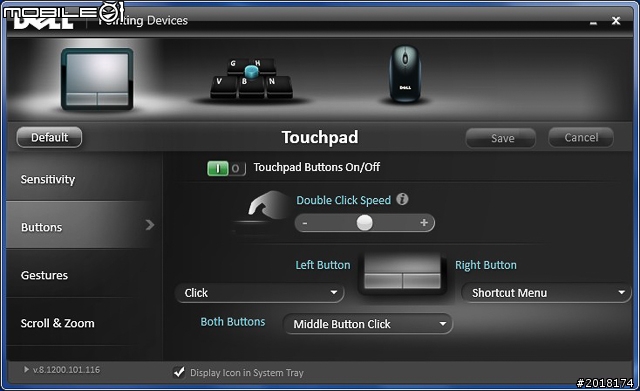Click the Left Button label
The width and height of the screenshot is (640, 391).
click(x=323, y=265)
